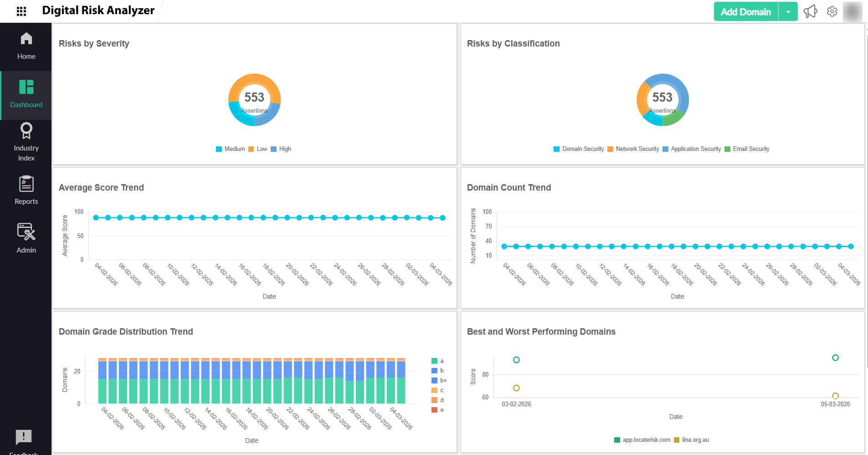Open the settings gear icon
The image size is (868, 455).
[832, 11]
